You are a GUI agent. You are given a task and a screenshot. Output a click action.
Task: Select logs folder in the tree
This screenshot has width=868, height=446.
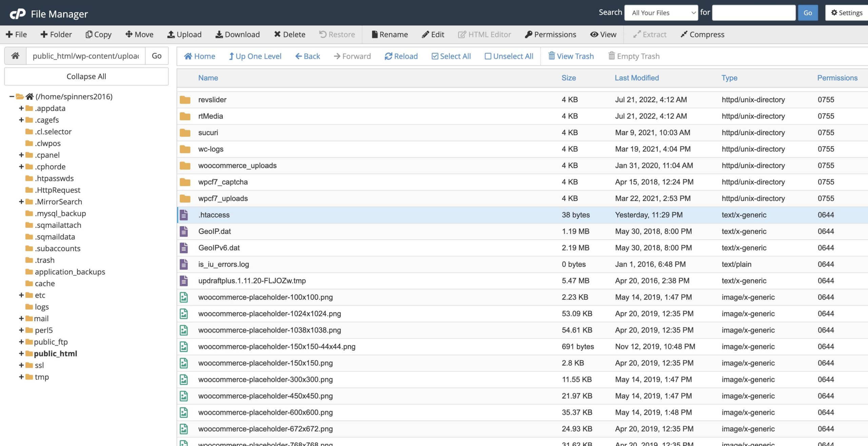point(42,307)
